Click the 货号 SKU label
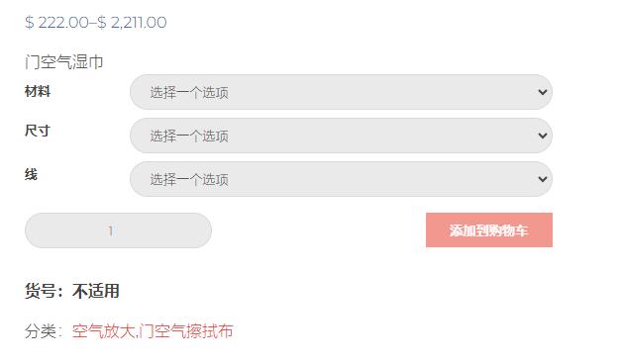Viewport: 622px width, 364px height. tap(41, 291)
